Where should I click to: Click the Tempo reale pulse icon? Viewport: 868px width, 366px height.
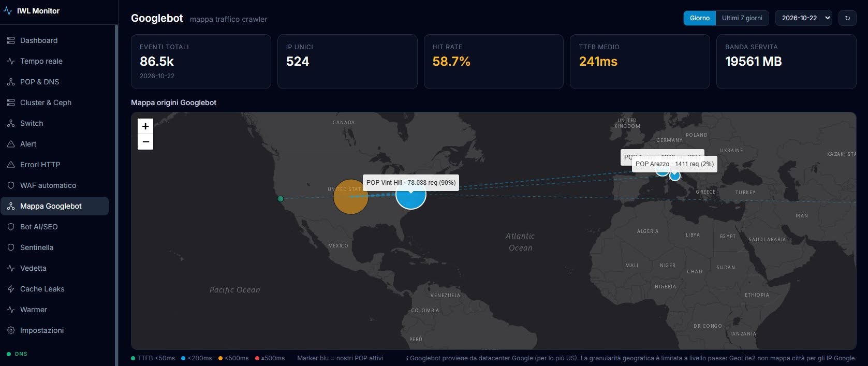11,61
